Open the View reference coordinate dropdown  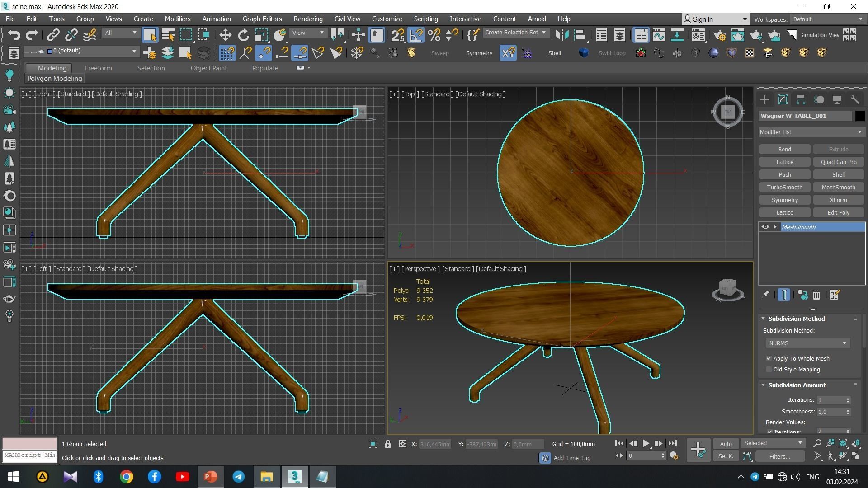click(308, 33)
